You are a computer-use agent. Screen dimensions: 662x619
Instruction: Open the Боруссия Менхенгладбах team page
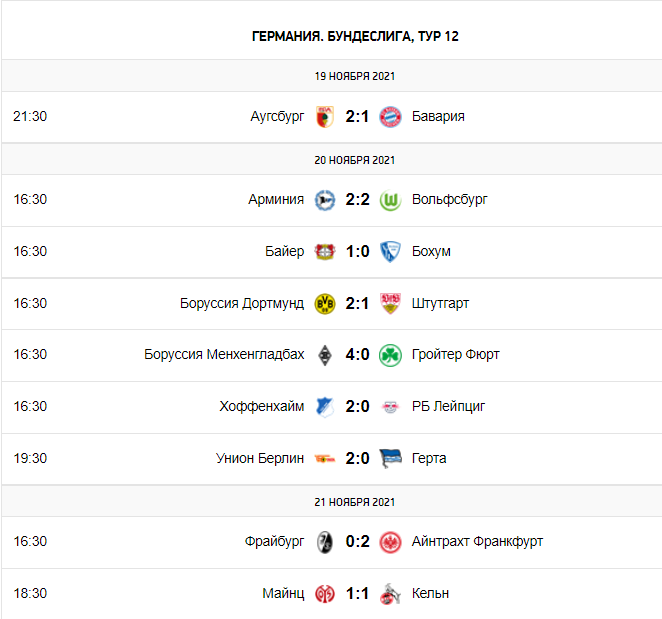pos(224,354)
